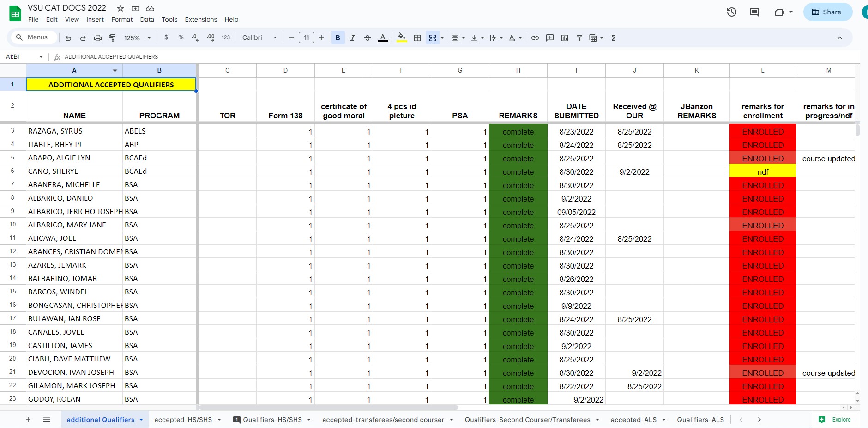Screen dimensions: 868x428
Task: Toggle Strikethrough formatting
Action: tap(368, 38)
